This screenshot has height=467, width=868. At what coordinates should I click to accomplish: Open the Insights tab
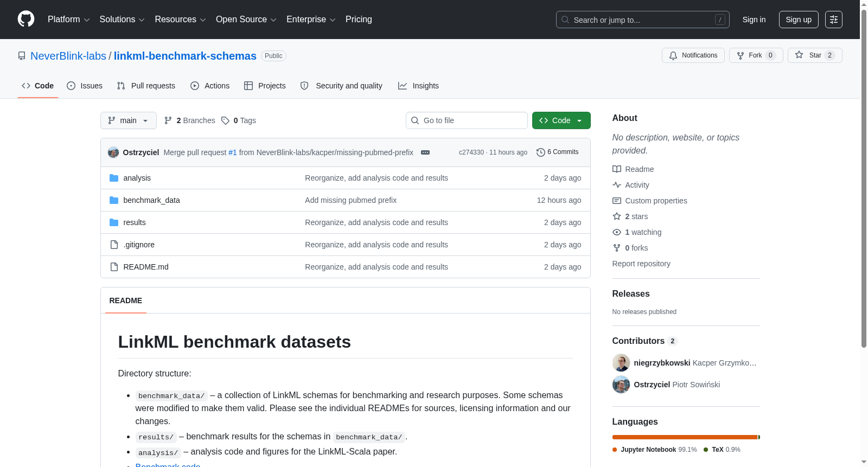tap(418, 86)
